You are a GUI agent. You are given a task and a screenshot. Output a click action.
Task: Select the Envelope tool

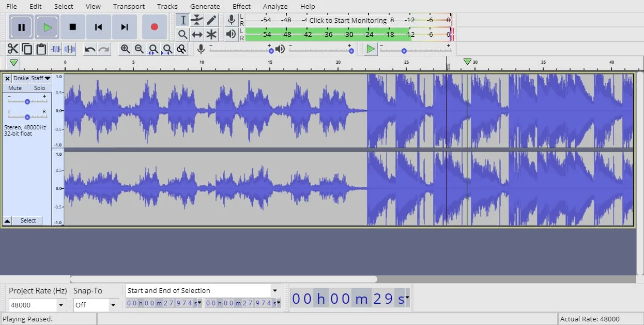coord(197,20)
